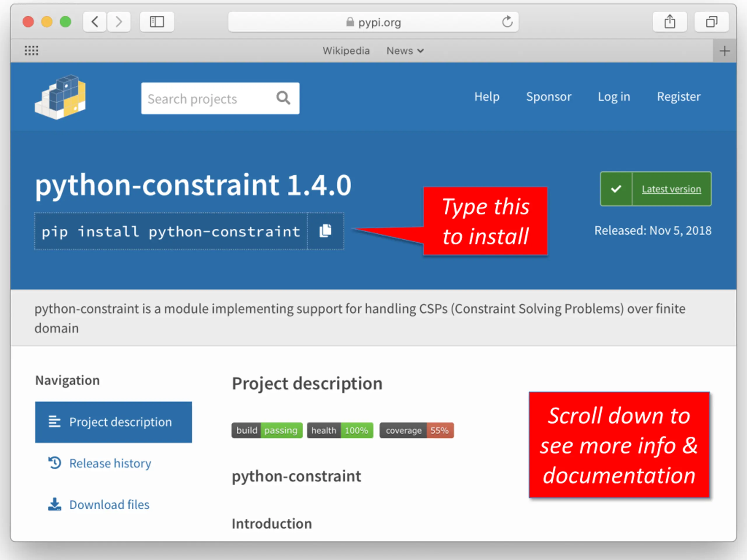Screen dimensions: 747x560
Task: Open the Wikipedia bookmark
Action: (x=346, y=51)
